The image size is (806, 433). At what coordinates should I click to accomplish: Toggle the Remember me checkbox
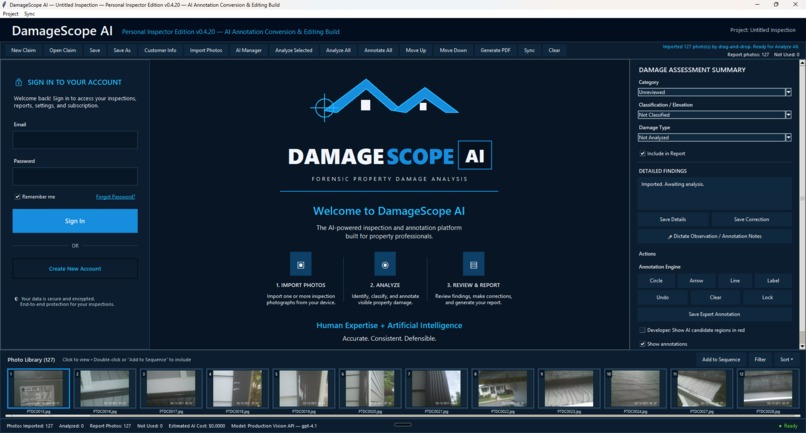(x=17, y=196)
